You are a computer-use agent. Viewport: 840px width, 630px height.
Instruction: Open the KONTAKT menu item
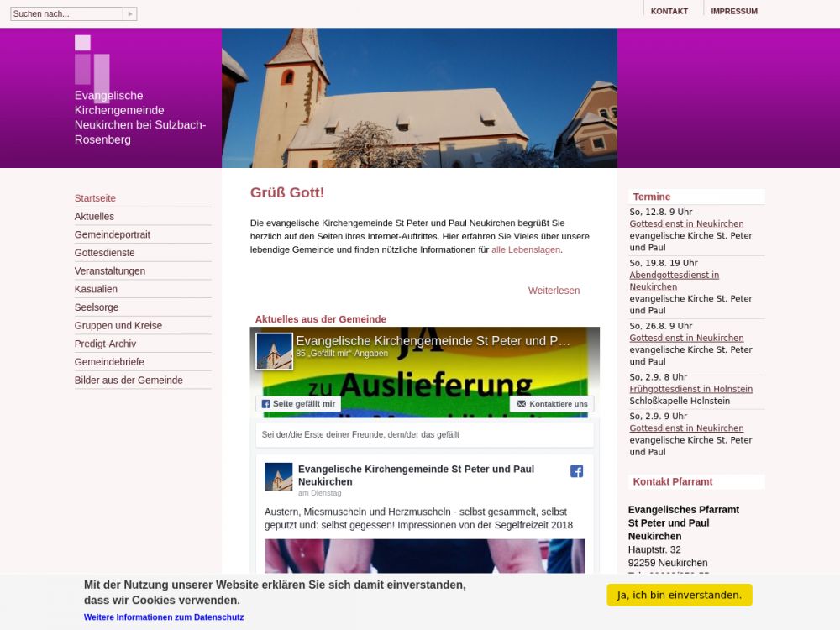pyautogui.click(x=669, y=11)
